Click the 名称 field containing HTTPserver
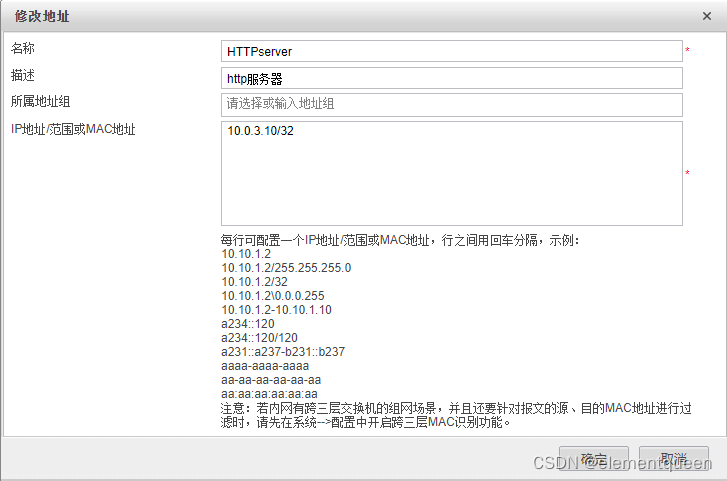This screenshot has width=727, height=481. (452, 51)
